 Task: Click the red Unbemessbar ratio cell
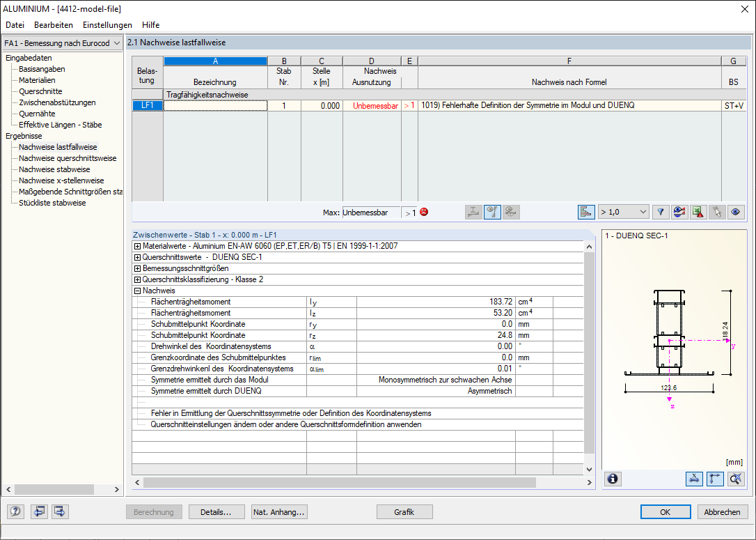(372, 106)
